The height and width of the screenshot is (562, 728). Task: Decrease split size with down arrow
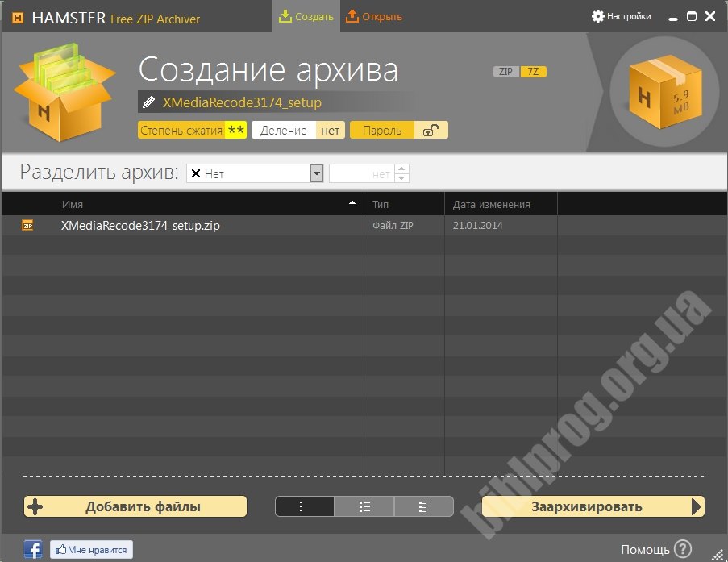(x=402, y=178)
